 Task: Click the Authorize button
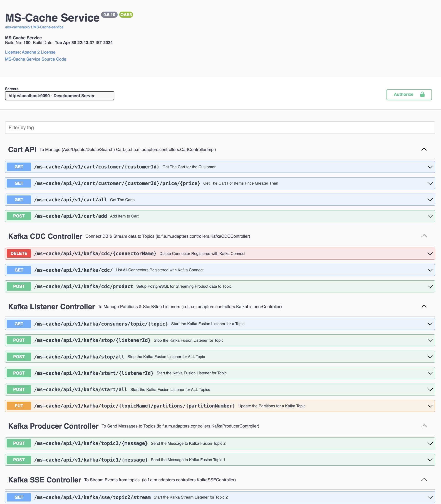[x=409, y=94]
